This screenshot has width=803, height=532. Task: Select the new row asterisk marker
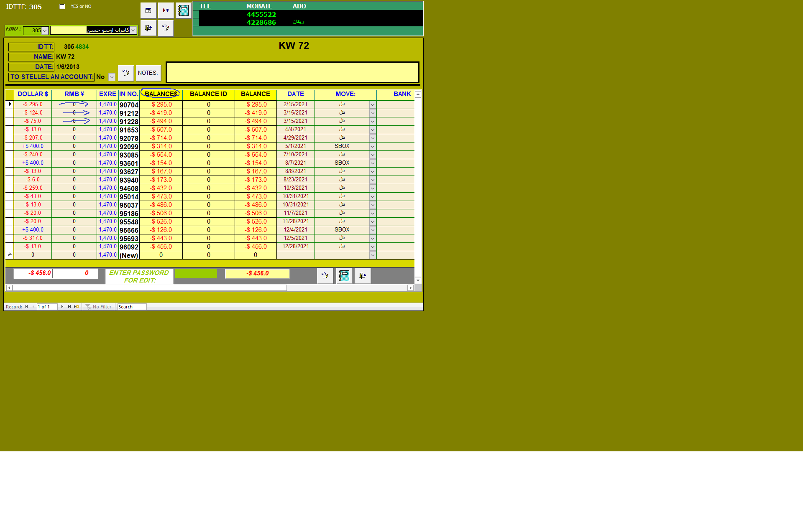coord(10,255)
